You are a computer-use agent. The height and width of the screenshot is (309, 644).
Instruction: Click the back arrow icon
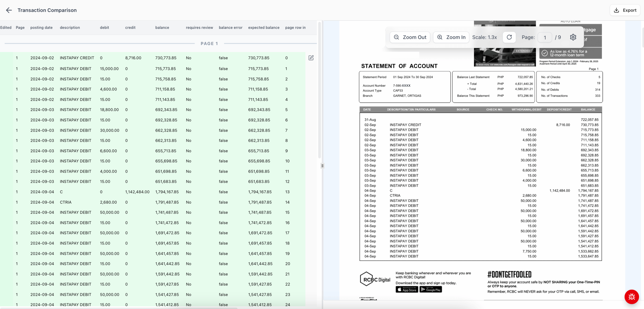(x=9, y=10)
